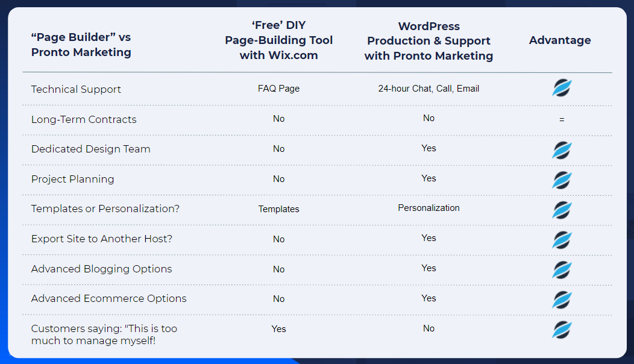Click the Pronto logo in Export Site row
This screenshot has height=364, width=634.
(562, 240)
